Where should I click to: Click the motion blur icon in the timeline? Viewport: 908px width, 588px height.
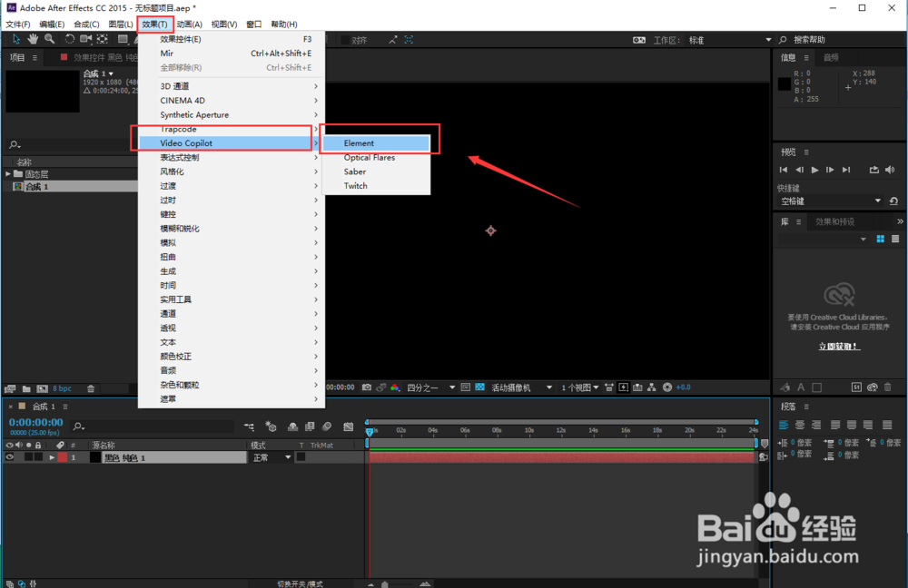(327, 426)
